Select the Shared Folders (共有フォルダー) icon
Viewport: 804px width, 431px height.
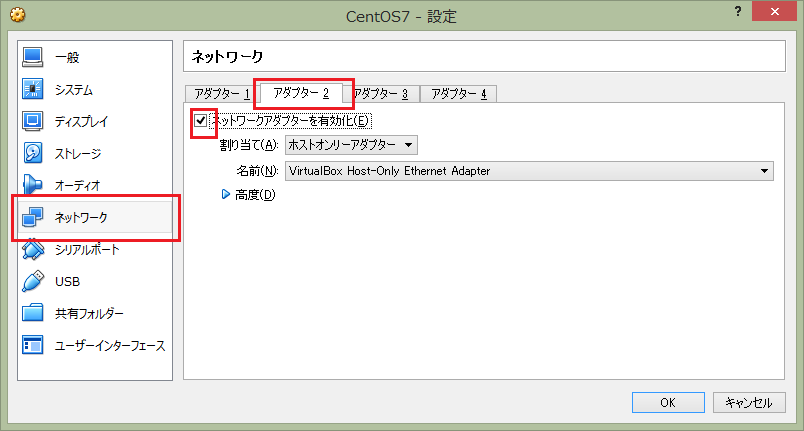click(x=33, y=313)
